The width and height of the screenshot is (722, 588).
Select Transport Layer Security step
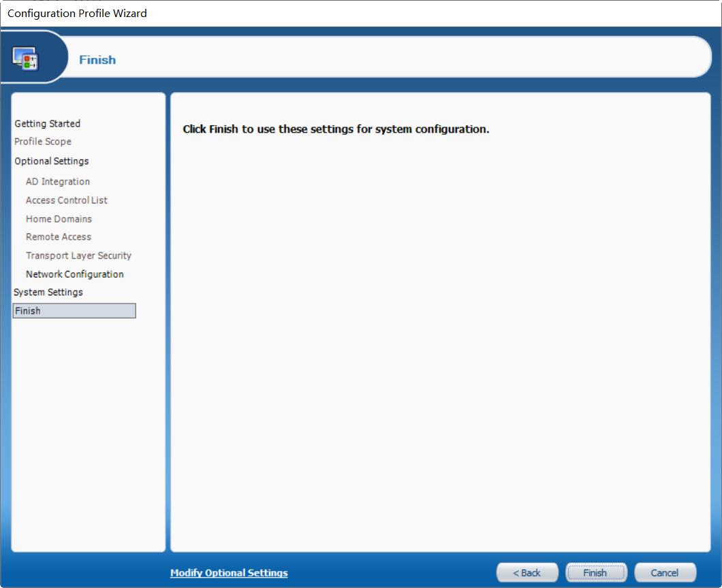(78, 256)
